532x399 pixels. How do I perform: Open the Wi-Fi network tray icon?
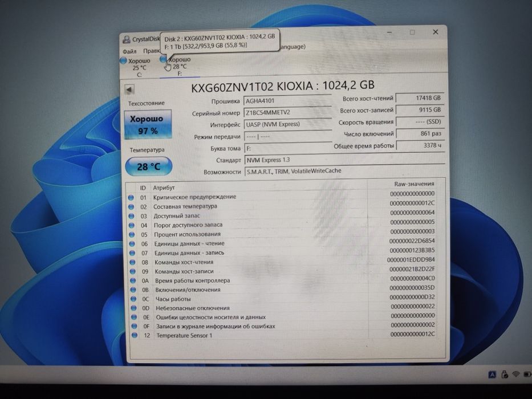pyautogui.click(x=516, y=374)
